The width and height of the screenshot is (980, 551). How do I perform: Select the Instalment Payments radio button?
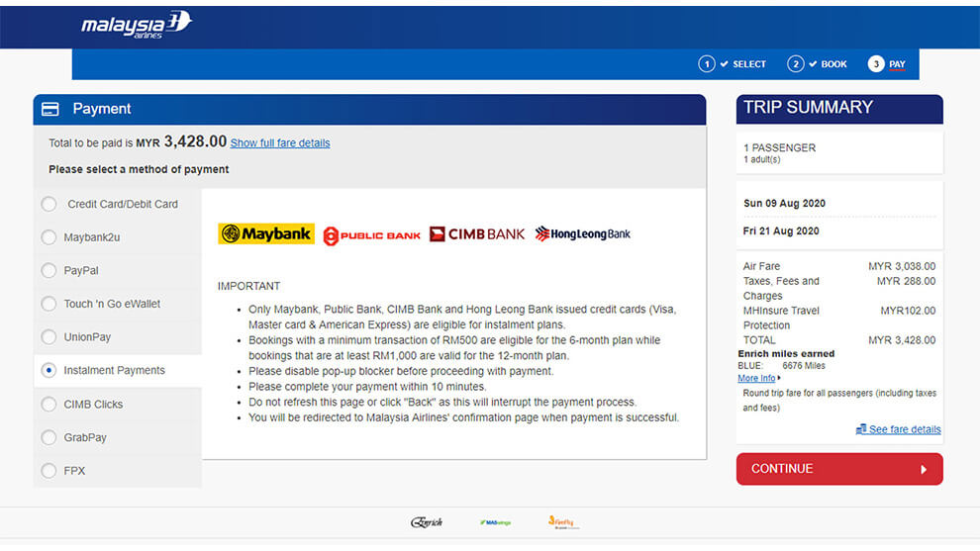coord(49,370)
